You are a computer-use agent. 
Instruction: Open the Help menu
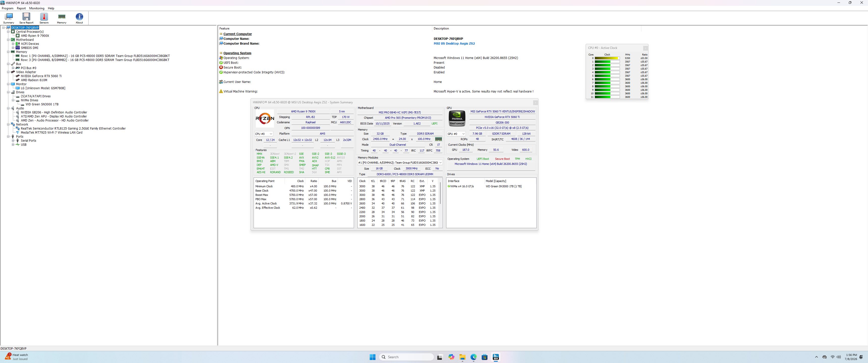coord(51,8)
